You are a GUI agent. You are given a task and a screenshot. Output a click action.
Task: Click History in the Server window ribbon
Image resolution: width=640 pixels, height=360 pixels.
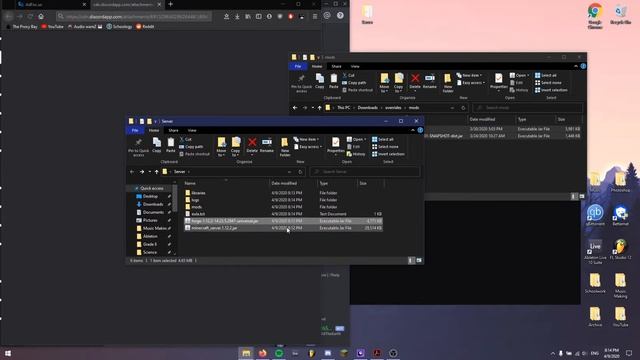coord(356,154)
